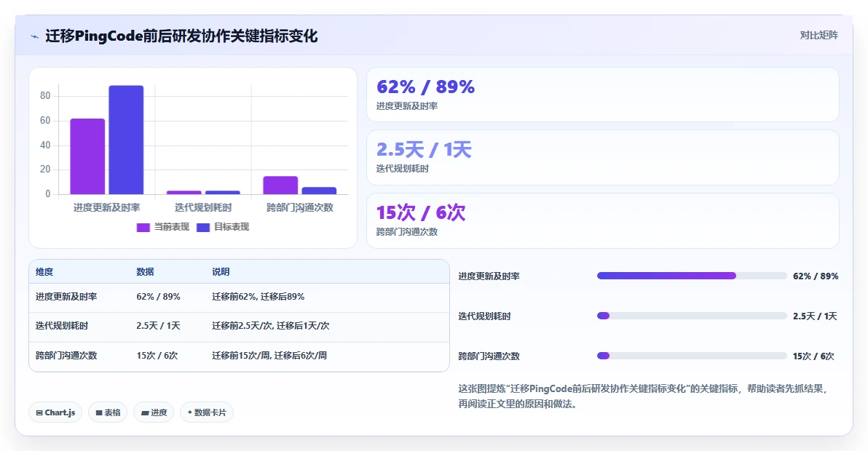Click the blue 跨部门沟通次数 chart bar
868x451 pixels.
[x=319, y=191]
